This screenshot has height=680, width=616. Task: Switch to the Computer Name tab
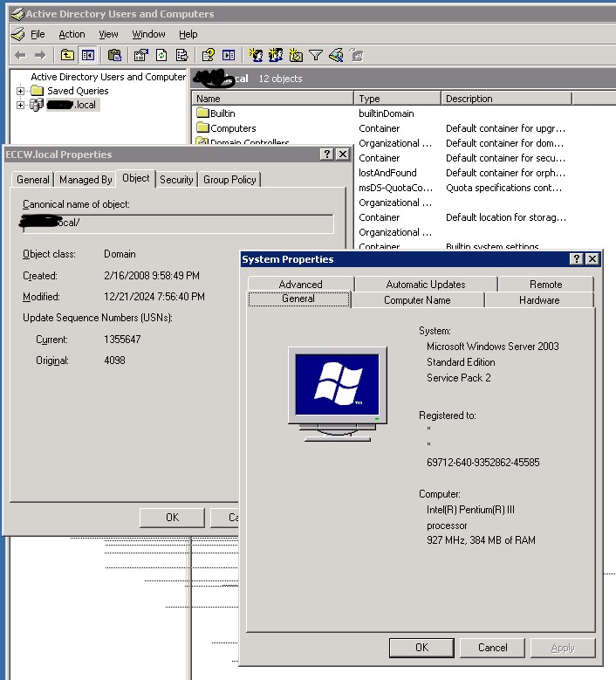pos(417,300)
